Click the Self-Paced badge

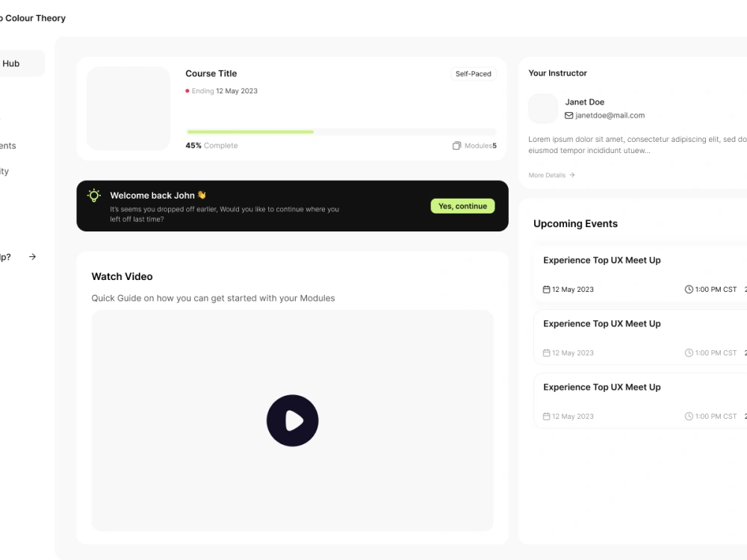[x=473, y=74]
